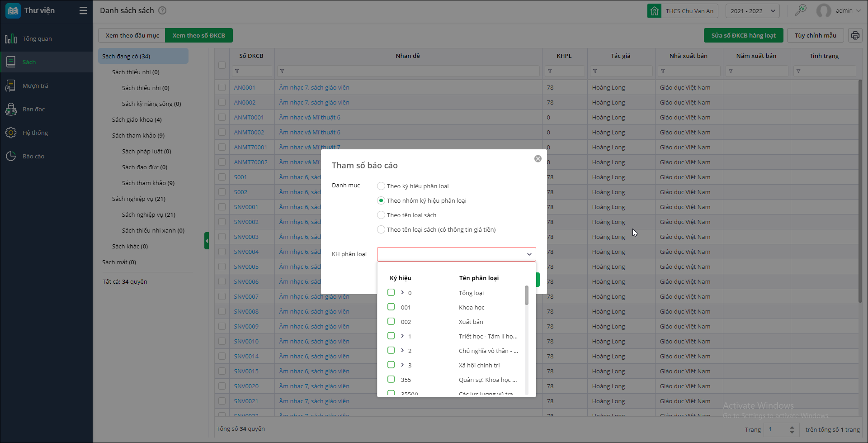Check the box for 001 Khoa học
868x443 pixels.
pos(391,307)
